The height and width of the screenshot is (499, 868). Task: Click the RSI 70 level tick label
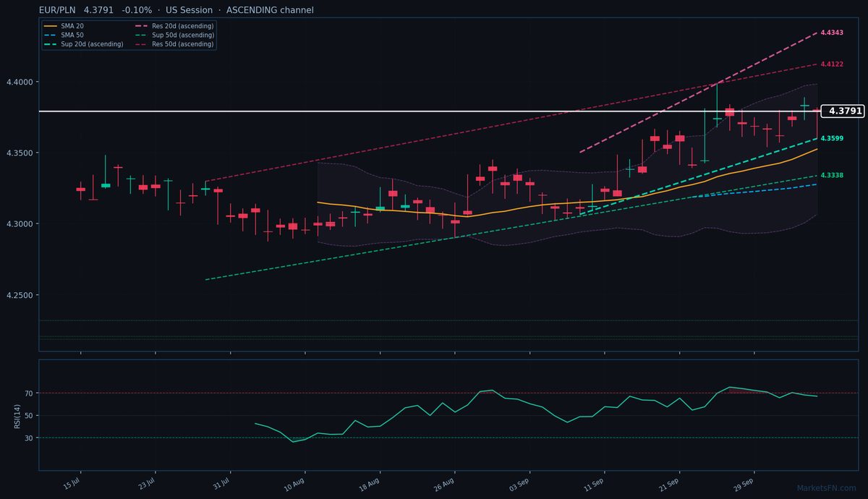click(x=30, y=393)
